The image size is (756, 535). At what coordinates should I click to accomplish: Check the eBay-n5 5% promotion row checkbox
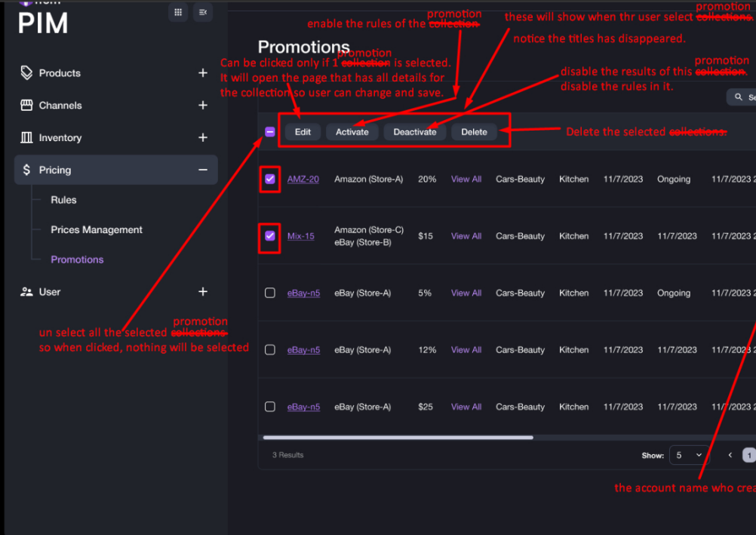tap(269, 293)
